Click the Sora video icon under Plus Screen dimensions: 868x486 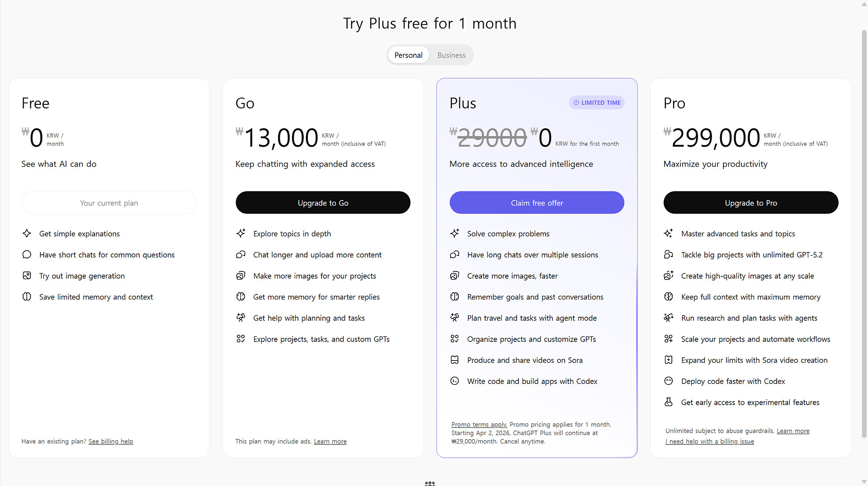click(454, 360)
